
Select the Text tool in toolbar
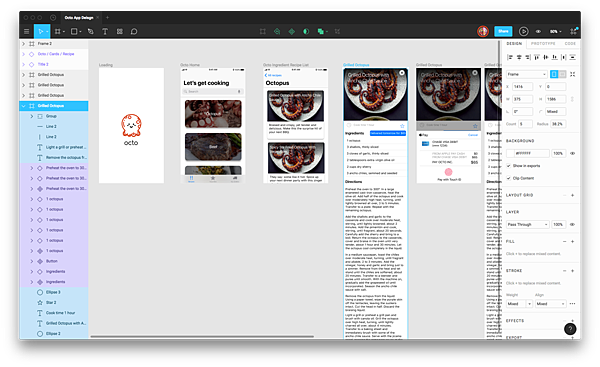pyautogui.click(x=105, y=31)
